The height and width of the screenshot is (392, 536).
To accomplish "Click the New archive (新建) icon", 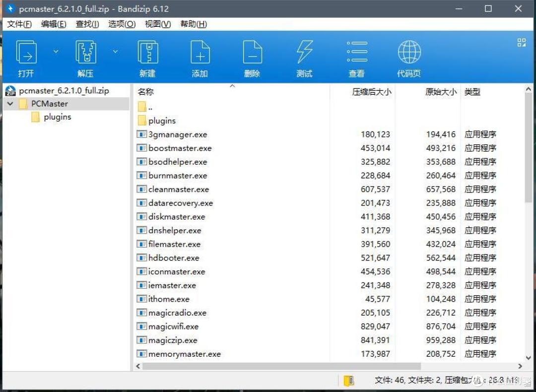I will 148,52.
